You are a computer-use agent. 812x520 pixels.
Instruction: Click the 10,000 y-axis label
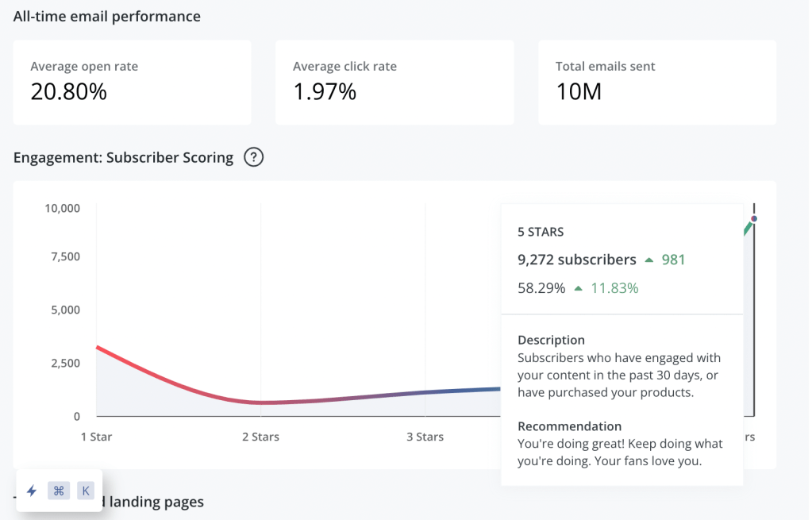[x=62, y=208]
